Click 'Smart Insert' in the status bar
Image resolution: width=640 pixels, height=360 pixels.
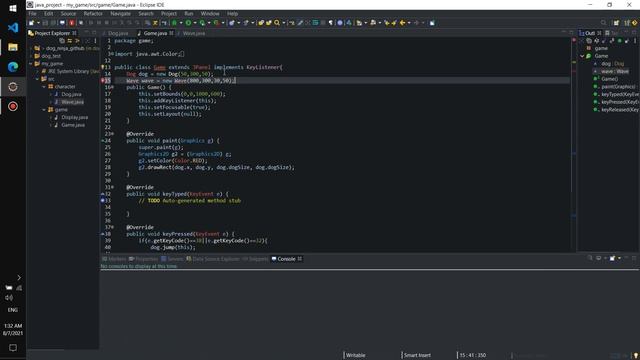click(417, 355)
